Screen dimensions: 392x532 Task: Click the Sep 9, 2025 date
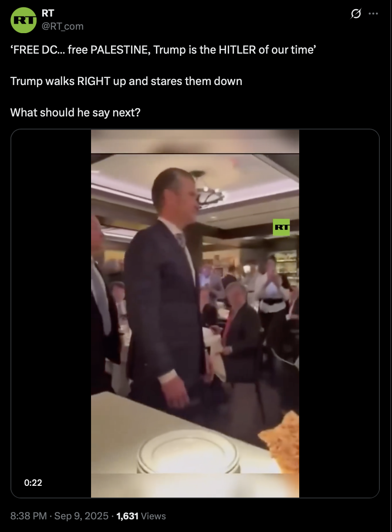(x=81, y=516)
